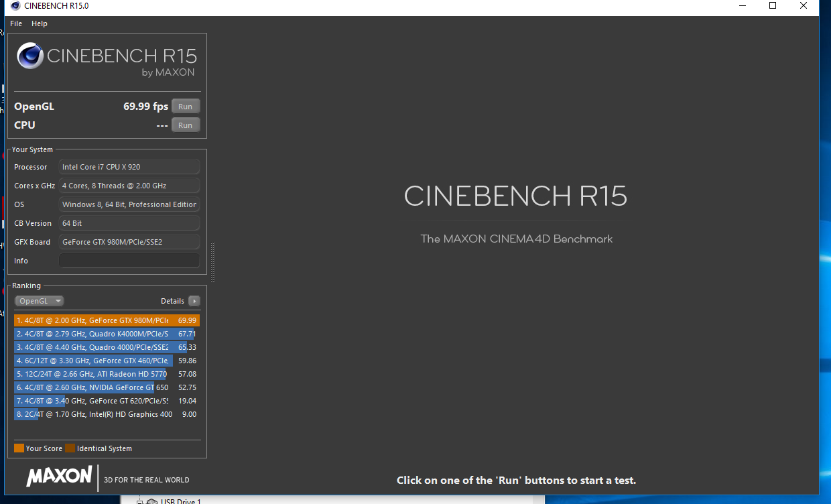Click the Cinebench R15 sphere logo
This screenshot has width=831, height=504.
pos(31,56)
